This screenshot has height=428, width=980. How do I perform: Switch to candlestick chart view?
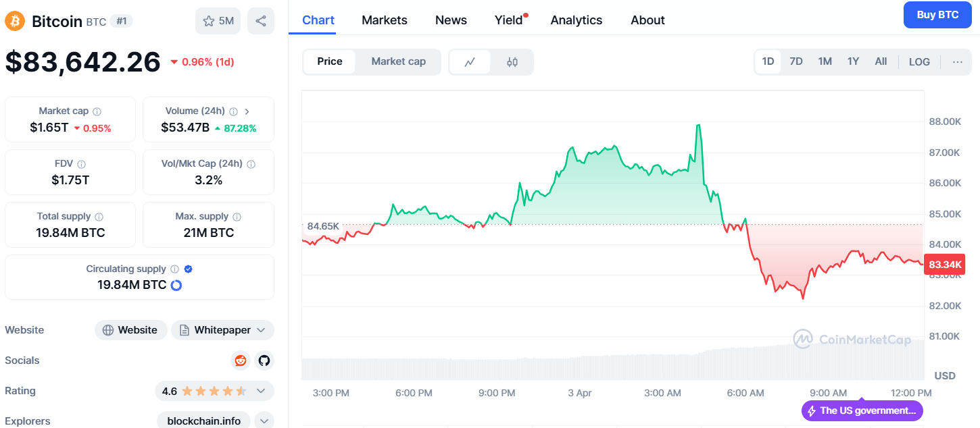coord(512,62)
